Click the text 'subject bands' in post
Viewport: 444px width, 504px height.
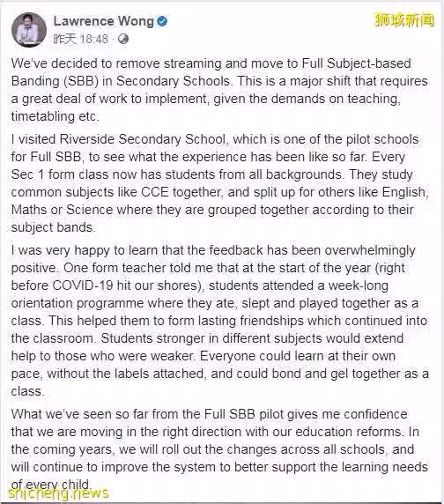coord(52,227)
